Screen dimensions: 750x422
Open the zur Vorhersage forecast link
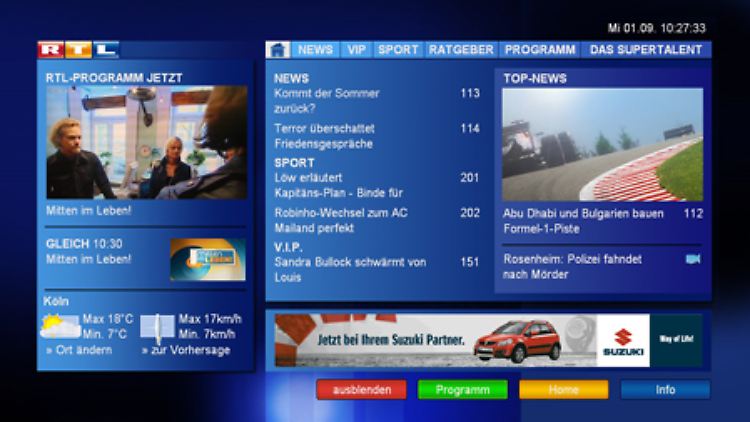coord(186,350)
